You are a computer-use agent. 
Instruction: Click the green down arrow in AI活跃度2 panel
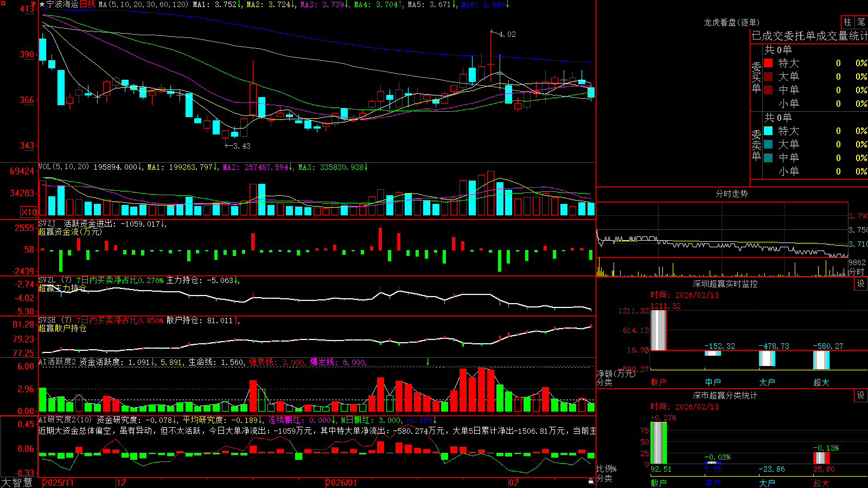pos(428,361)
